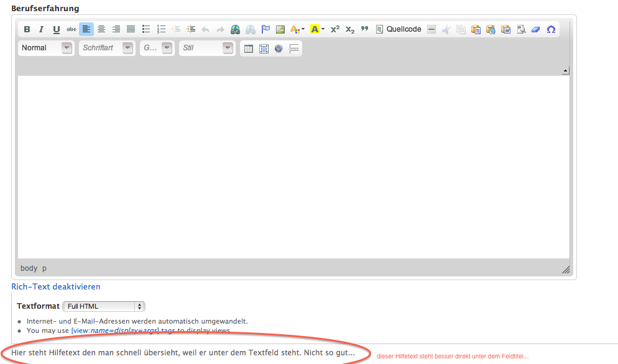Insert a bulleted list
Viewport: 618px width, 364px height.
click(x=146, y=29)
